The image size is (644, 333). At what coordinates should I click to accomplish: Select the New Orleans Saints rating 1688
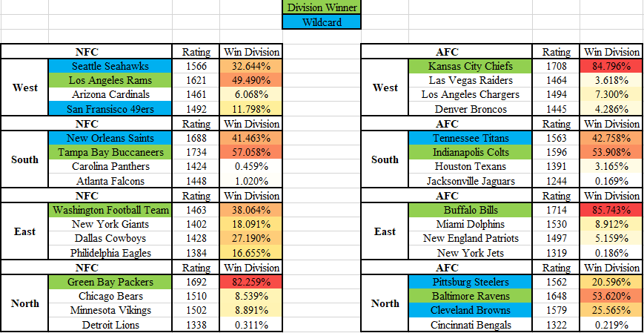click(x=196, y=138)
